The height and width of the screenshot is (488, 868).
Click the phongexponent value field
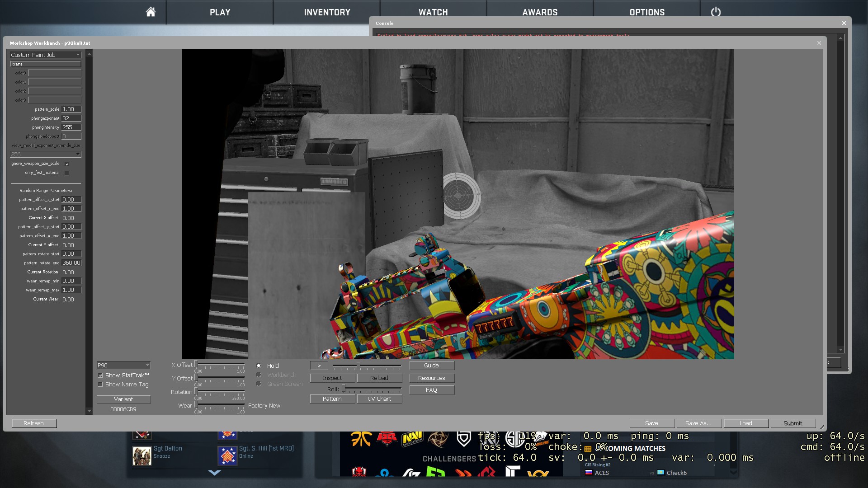71,118
